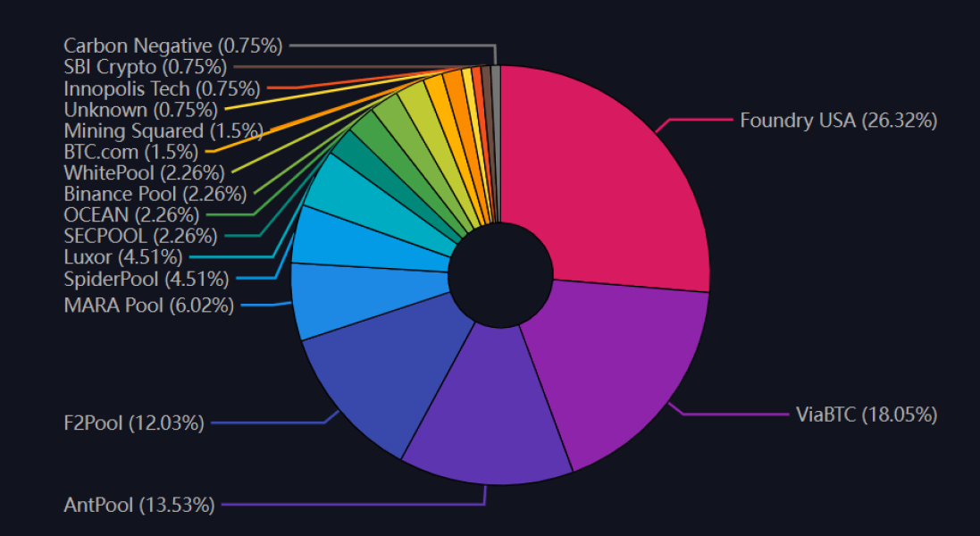
Task: Click the SpiderPool (4.51%) label
Action: tap(147, 279)
